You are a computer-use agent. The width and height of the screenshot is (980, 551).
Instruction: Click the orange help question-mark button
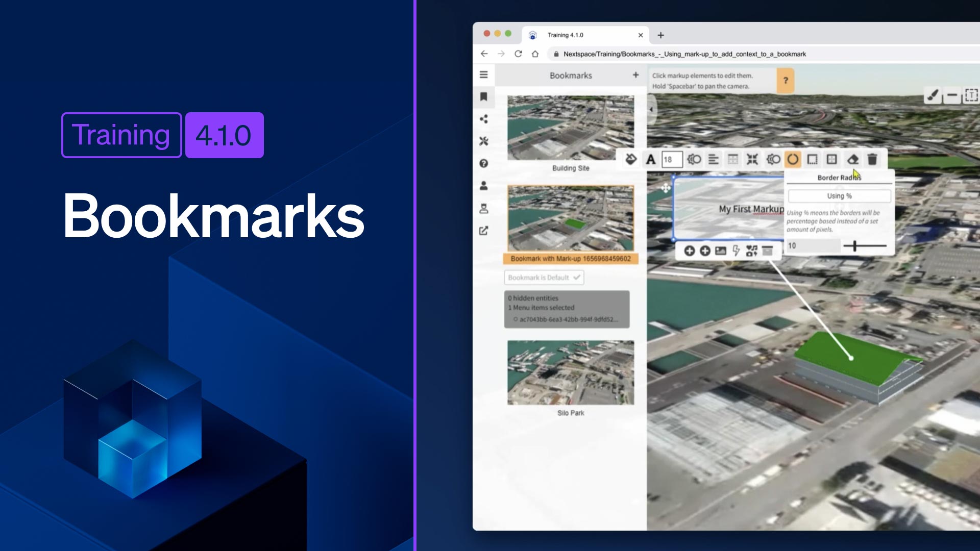tap(786, 81)
